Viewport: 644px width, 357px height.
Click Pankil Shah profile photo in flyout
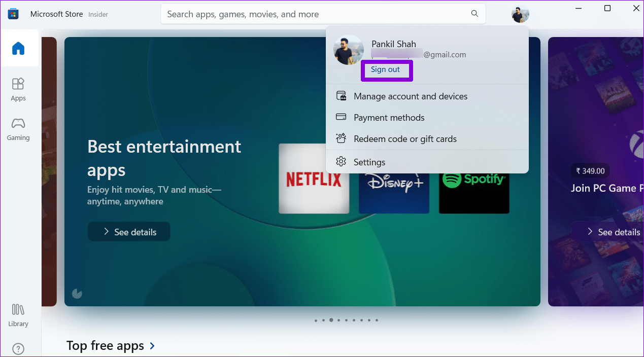(349, 50)
